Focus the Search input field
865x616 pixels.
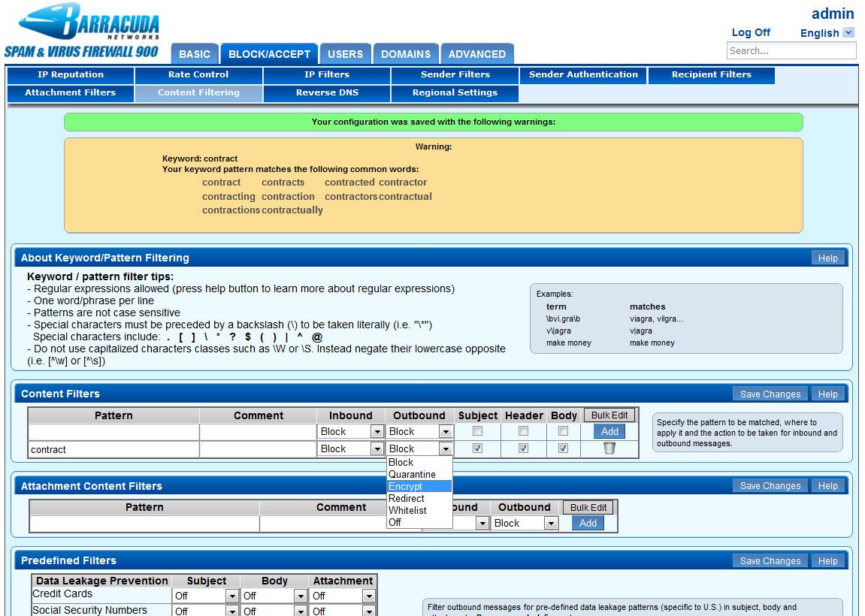coord(791,51)
